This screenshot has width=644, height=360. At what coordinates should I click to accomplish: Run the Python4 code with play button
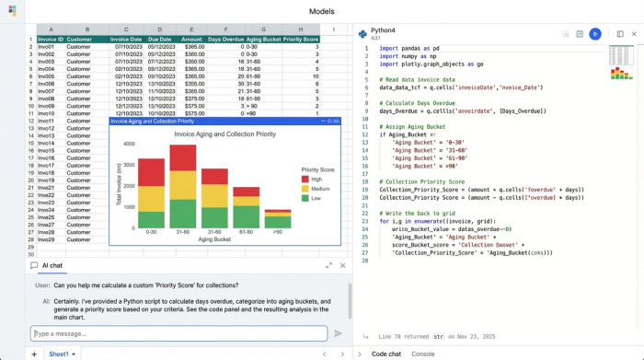coord(595,34)
